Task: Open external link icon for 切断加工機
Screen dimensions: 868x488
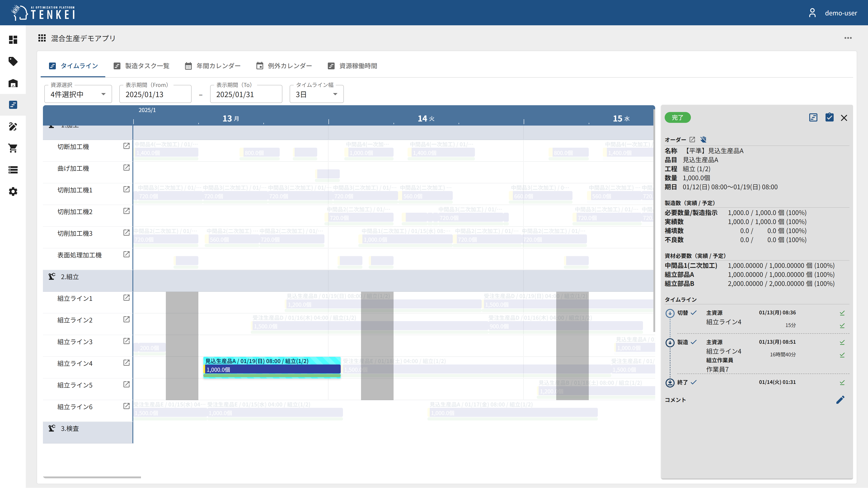Action: click(x=126, y=146)
